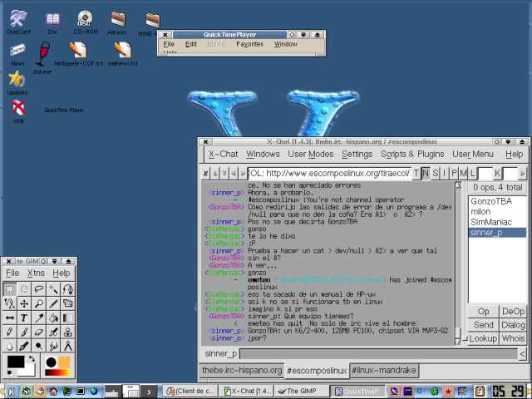The height and width of the screenshot is (399, 532).
Task: Toggle X-Chat P private mode button
Action: pos(454,173)
